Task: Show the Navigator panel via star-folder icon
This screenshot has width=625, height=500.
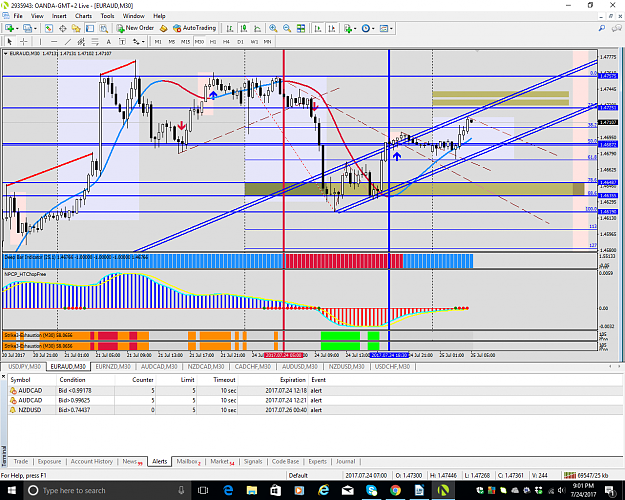Action: 76,28
